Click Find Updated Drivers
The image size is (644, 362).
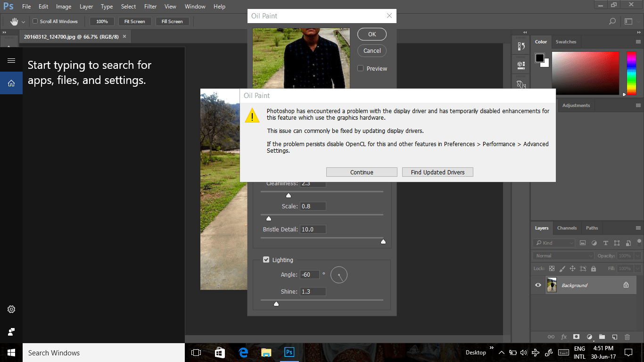(x=437, y=172)
